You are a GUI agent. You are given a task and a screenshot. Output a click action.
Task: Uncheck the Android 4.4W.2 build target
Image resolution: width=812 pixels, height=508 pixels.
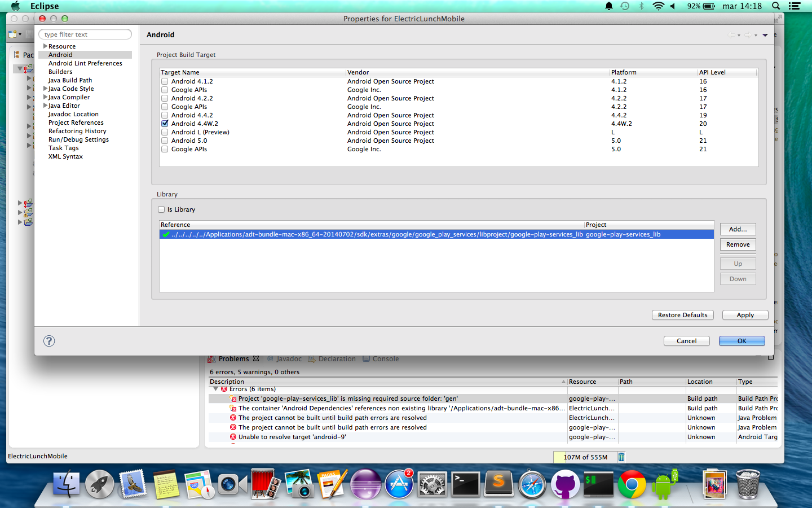165,124
